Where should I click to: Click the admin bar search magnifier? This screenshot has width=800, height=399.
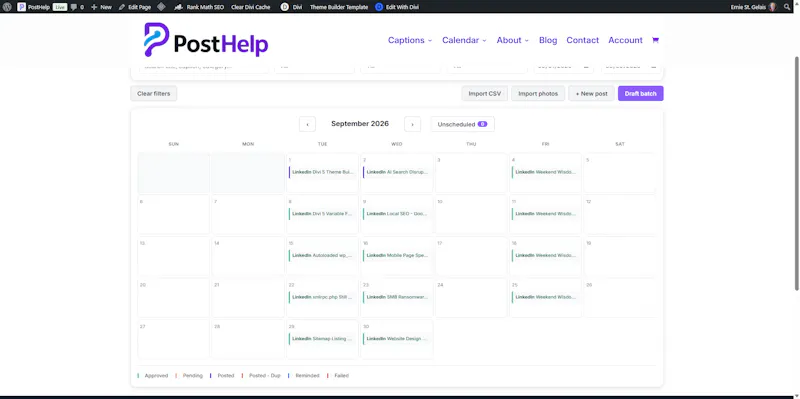coord(787,7)
